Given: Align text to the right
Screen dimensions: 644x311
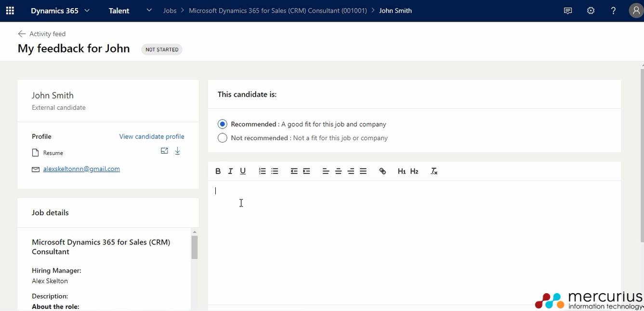Looking at the screenshot, I should click(351, 171).
